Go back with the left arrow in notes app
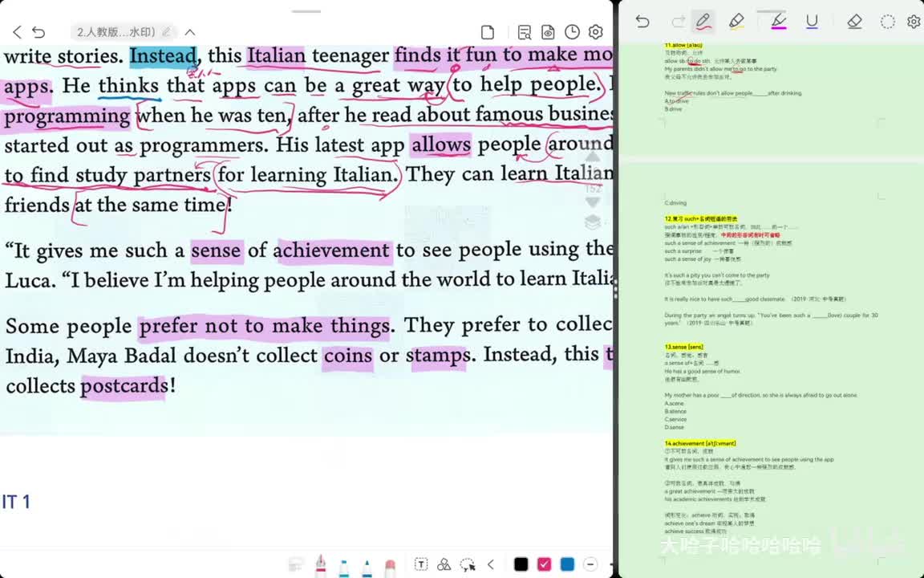924x578 pixels. 17,32
